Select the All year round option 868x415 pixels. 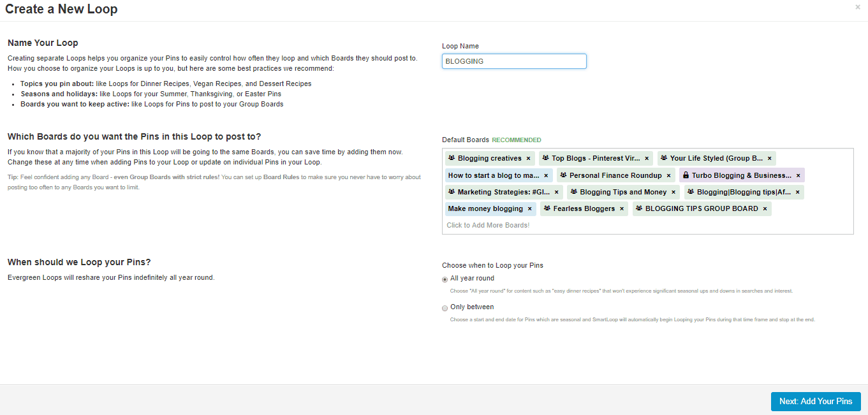pyautogui.click(x=445, y=279)
